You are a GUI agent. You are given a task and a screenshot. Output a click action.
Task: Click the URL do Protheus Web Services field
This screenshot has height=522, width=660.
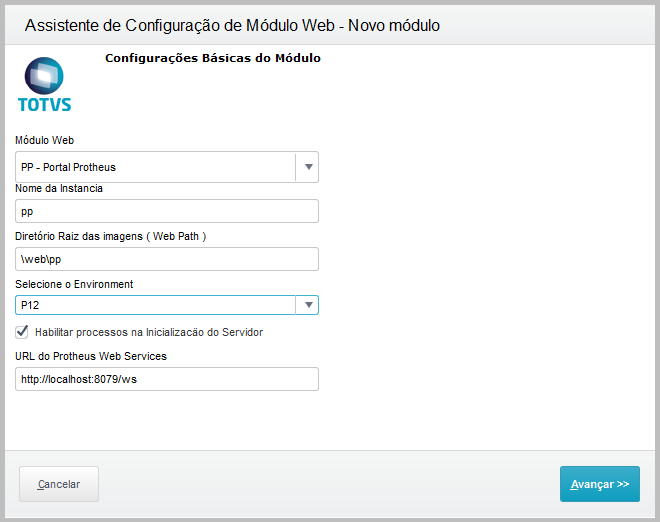coord(167,379)
